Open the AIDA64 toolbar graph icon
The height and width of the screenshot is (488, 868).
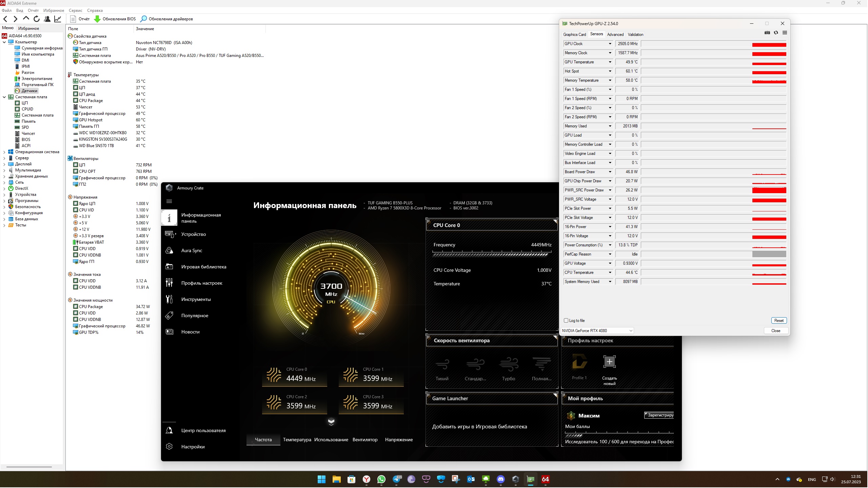coord(58,19)
